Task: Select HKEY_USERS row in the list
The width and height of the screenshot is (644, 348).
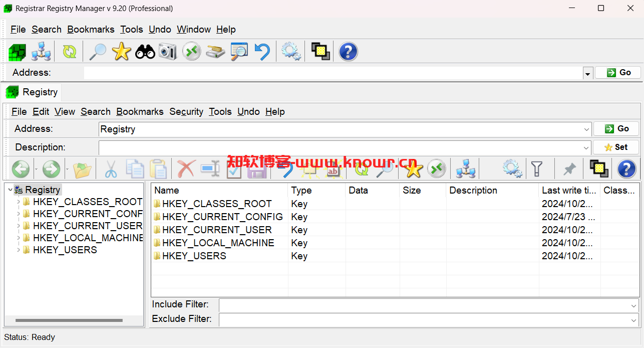Action: (395, 256)
